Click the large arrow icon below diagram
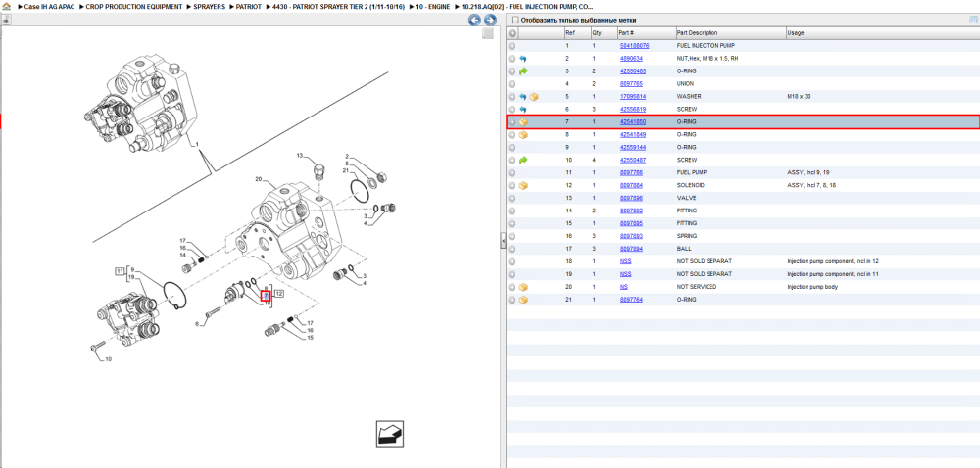Viewport: 980px width, 468px height. (390, 434)
